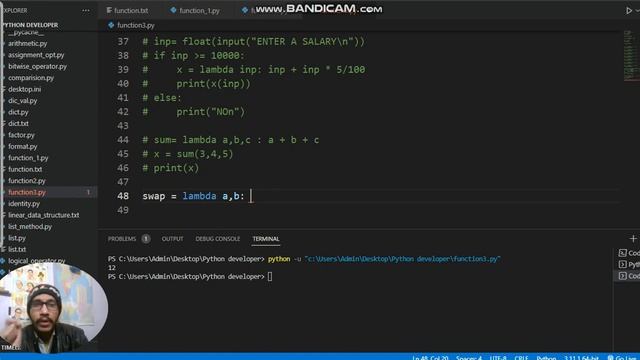Screen dimensions: 640x360
Task: Open assignment_opt.py file
Action: pos(36,55)
